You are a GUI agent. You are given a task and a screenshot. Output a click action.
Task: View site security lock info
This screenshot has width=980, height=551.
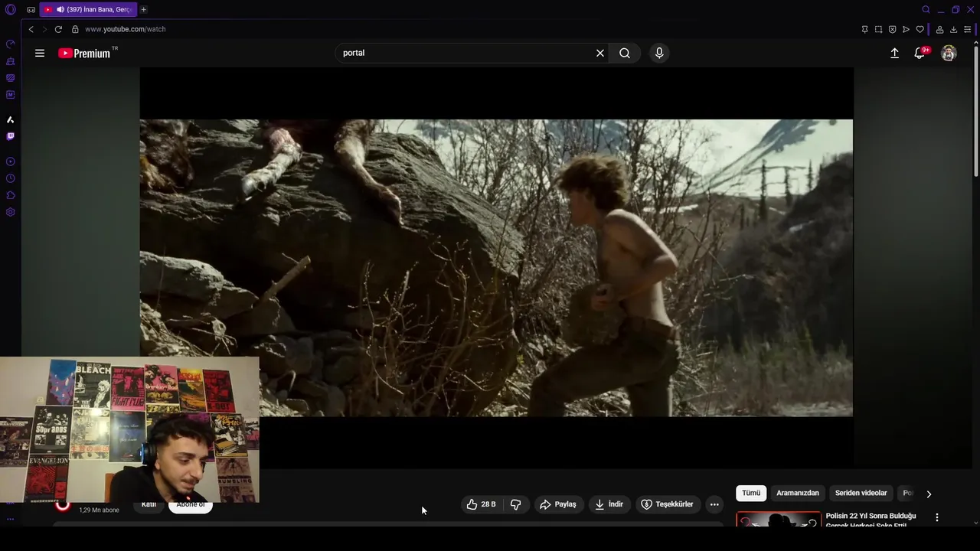click(x=75, y=29)
